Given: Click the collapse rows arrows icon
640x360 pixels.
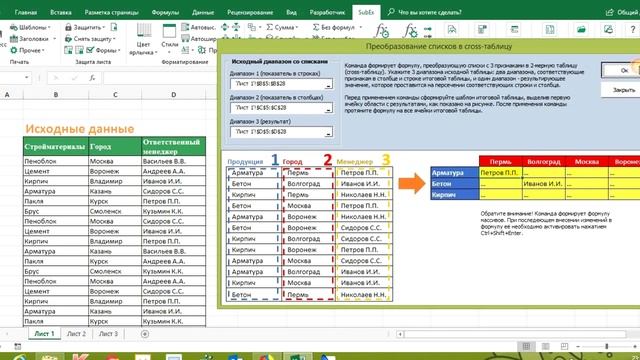Looking at the screenshot, I should [236, 27].
